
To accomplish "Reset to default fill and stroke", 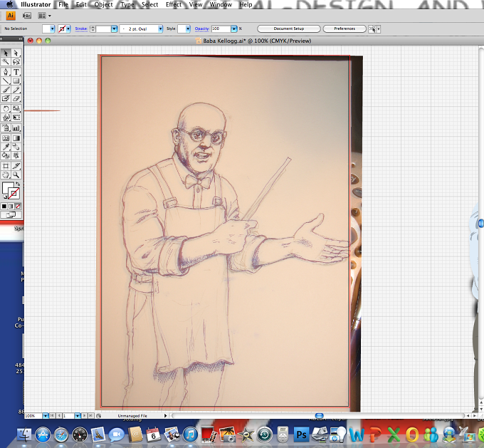I will point(5,197).
